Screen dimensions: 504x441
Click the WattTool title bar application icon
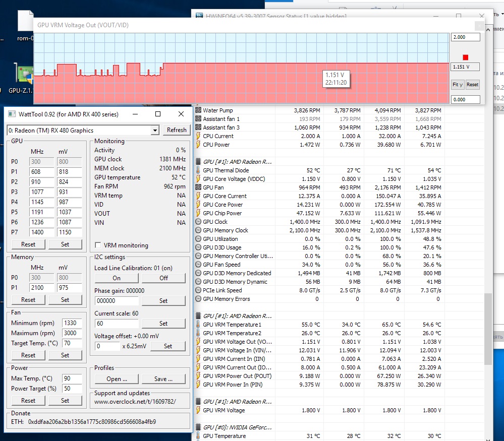12,114
